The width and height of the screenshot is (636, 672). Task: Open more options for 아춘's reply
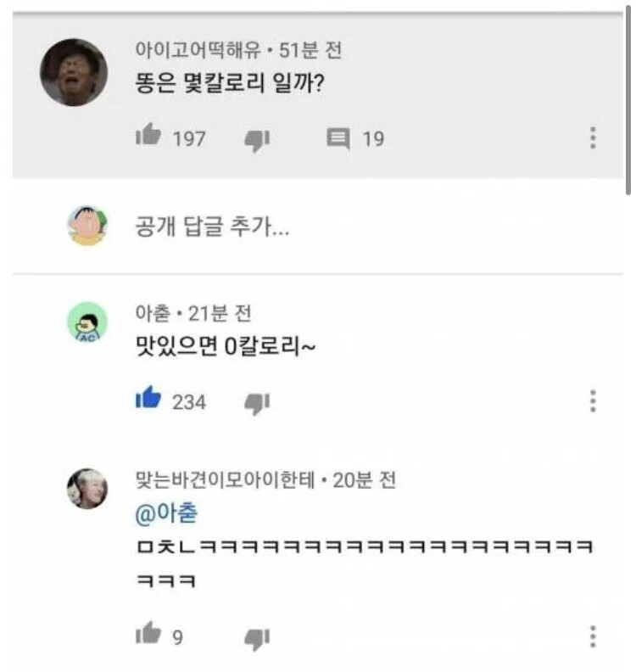[x=593, y=400]
